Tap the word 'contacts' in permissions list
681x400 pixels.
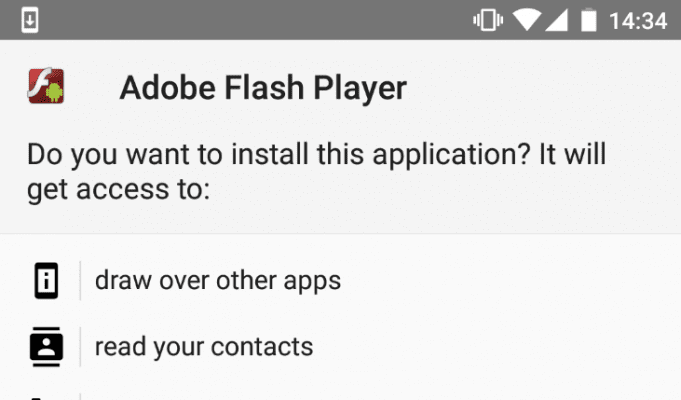click(x=262, y=347)
